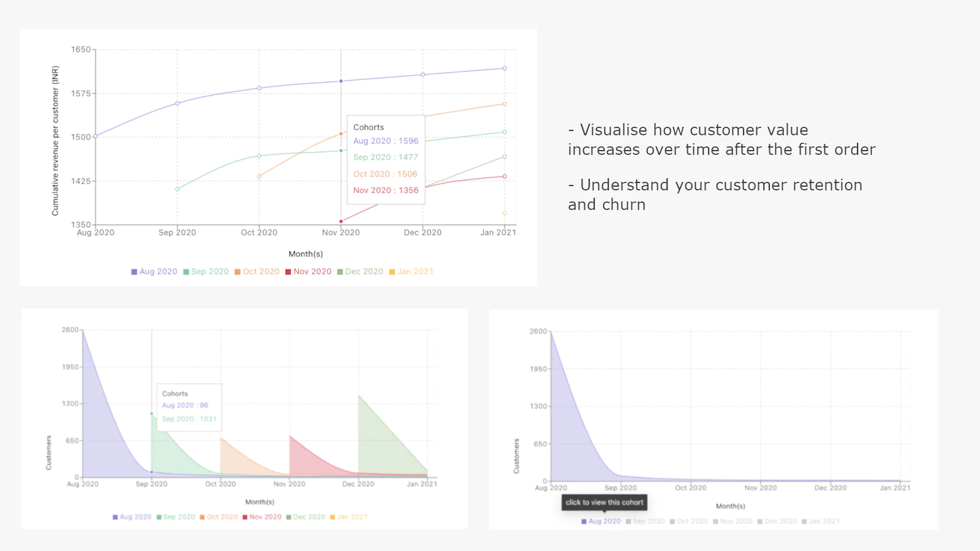980x551 pixels.
Task: Click the 'click to view this cohort' tooltip
Action: point(605,503)
